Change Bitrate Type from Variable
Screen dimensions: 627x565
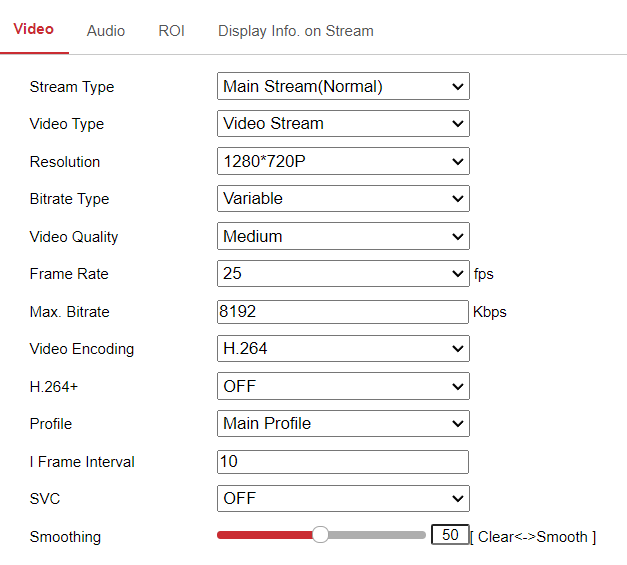coord(343,198)
